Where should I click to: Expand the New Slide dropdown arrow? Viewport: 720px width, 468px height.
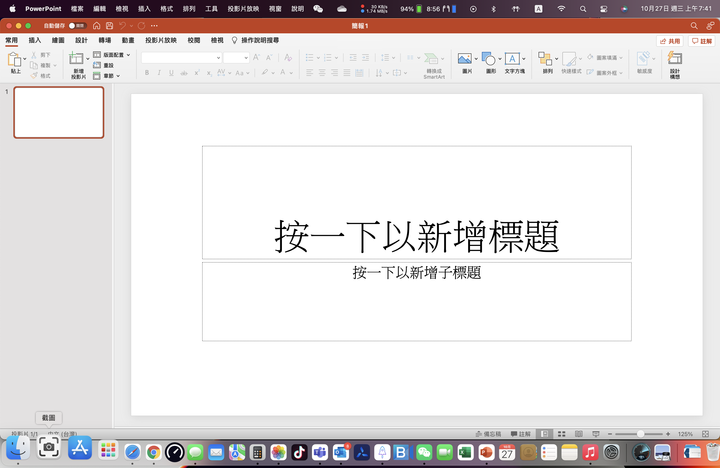coord(88,59)
